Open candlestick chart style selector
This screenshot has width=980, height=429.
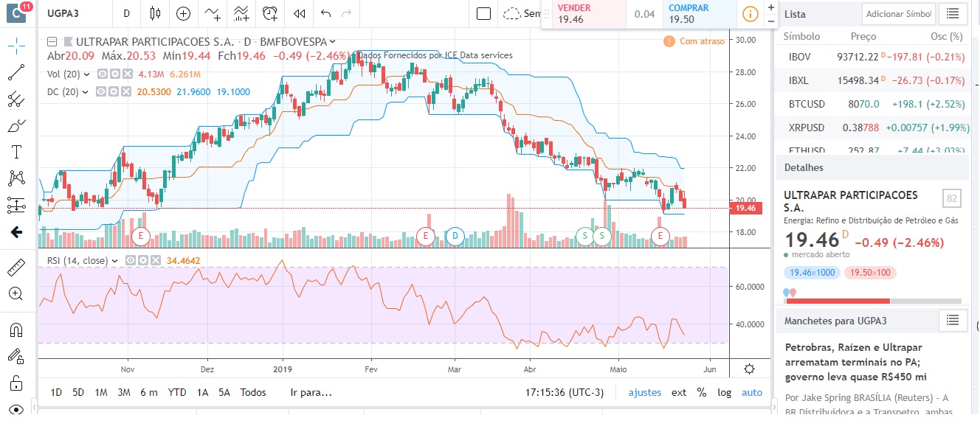coord(154,13)
